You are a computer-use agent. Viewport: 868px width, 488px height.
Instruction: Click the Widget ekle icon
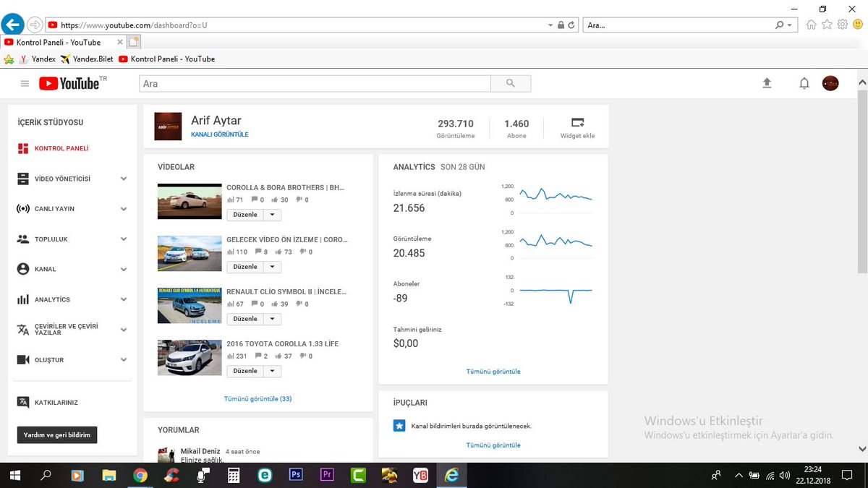[x=577, y=122]
